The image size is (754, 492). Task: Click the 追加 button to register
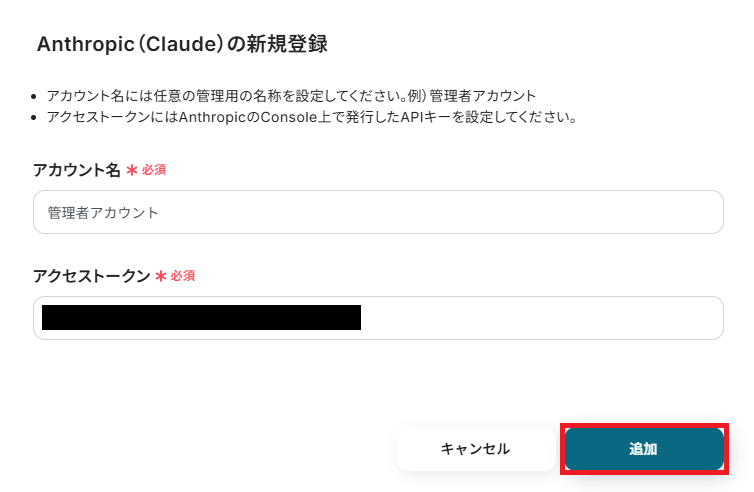pyautogui.click(x=643, y=449)
